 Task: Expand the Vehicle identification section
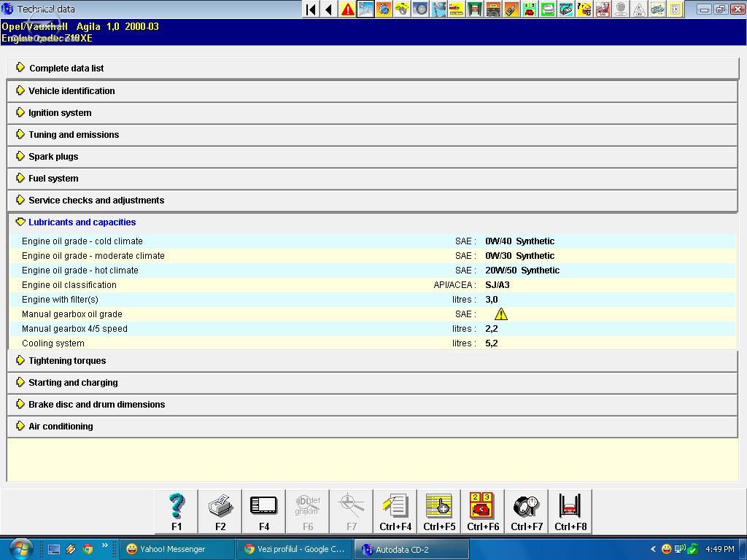(x=373, y=91)
